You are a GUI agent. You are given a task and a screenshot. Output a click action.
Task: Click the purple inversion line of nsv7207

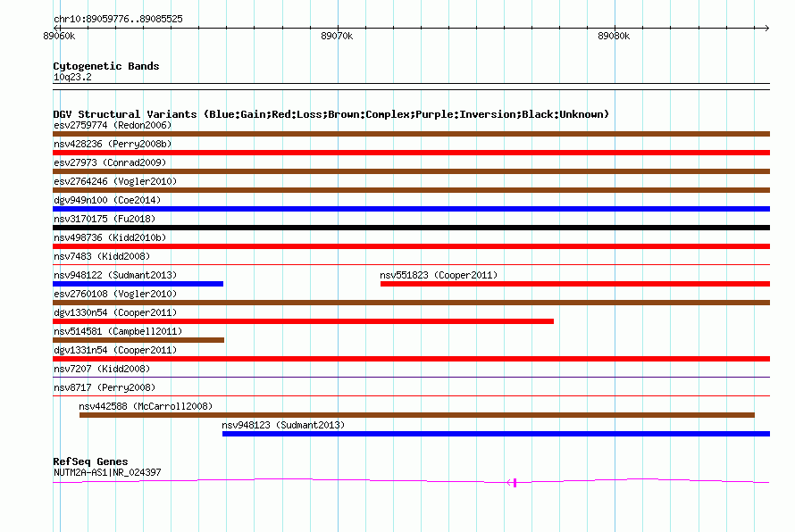[x=411, y=377]
